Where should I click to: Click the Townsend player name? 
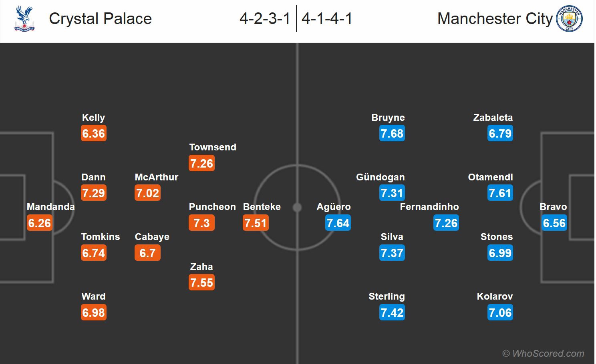[213, 147]
